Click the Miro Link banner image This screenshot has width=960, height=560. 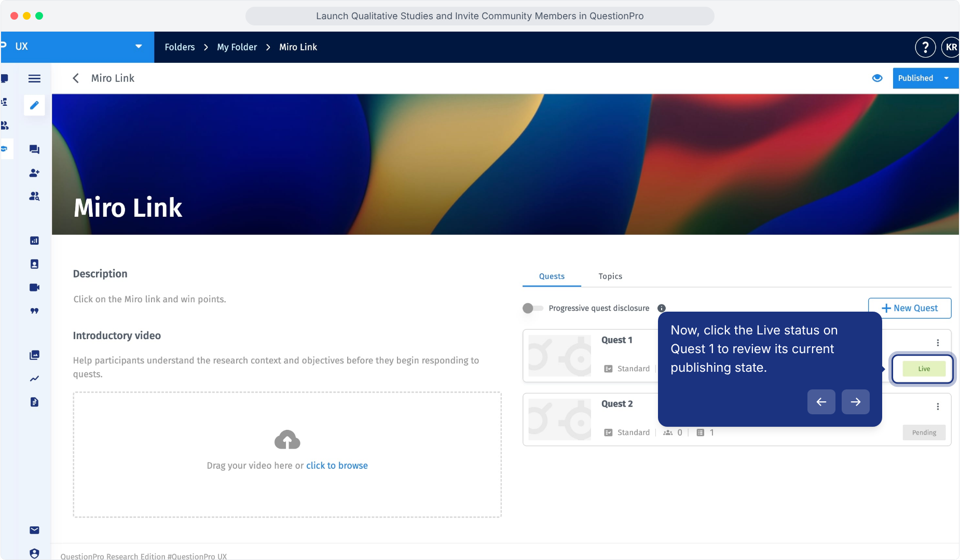505,164
